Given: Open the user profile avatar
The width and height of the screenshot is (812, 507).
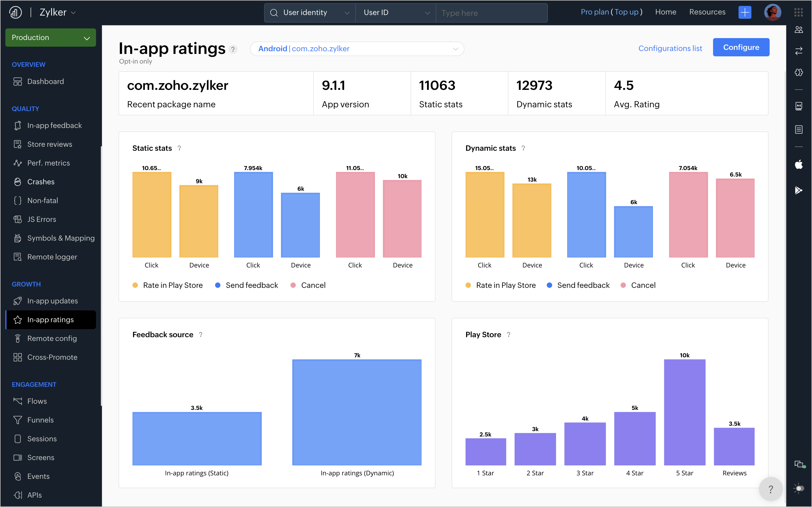Looking at the screenshot, I should 773,12.
